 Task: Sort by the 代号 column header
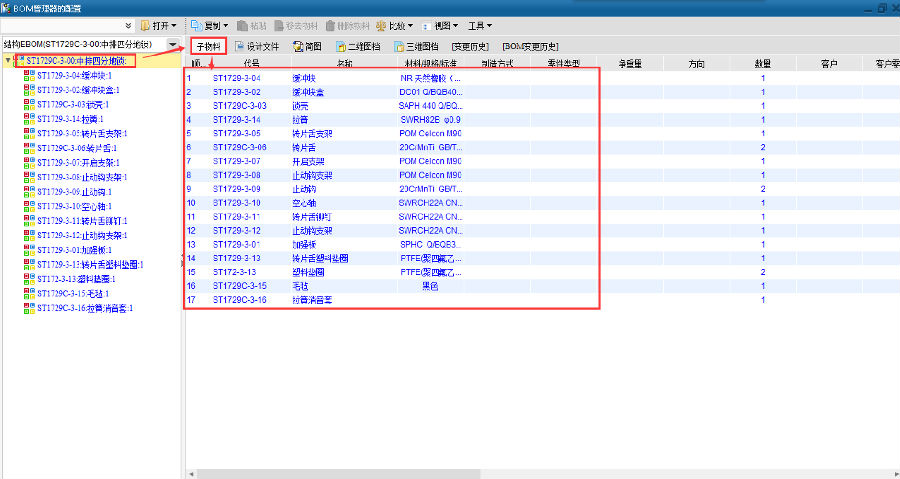[x=251, y=63]
